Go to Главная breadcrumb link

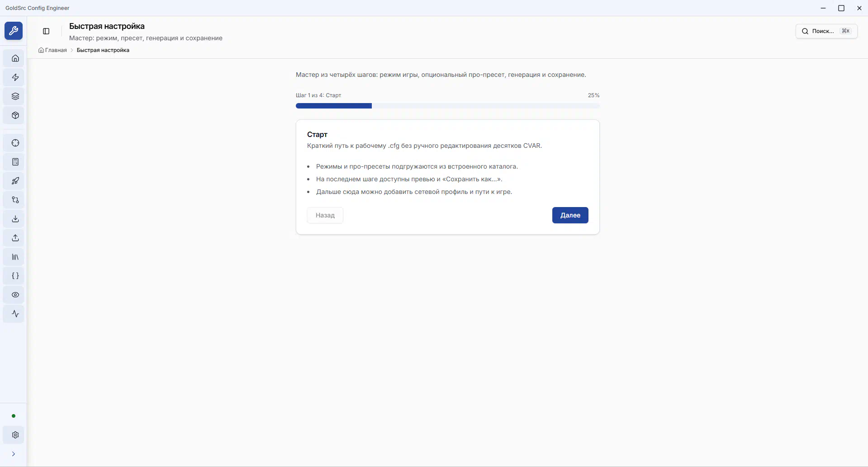click(x=52, y=50)
